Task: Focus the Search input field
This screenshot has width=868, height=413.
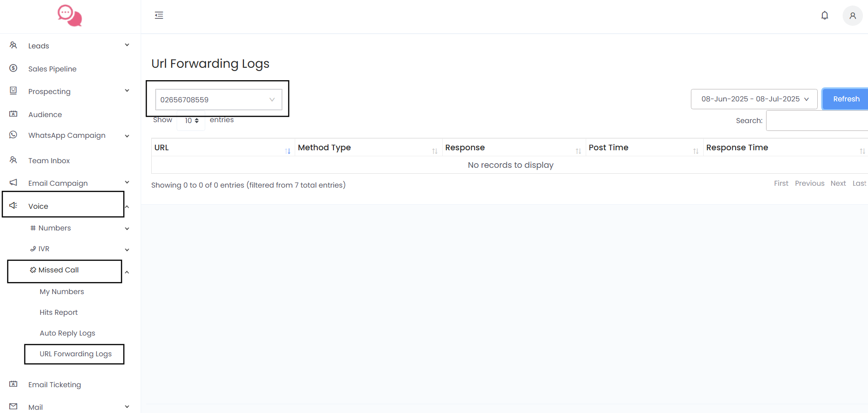Action: (x=817, y=121)
